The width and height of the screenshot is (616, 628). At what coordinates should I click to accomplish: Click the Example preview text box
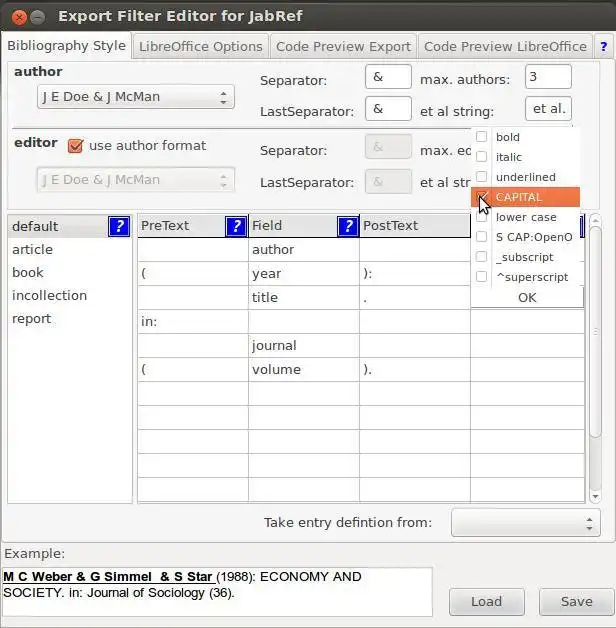tap(217, 592)
